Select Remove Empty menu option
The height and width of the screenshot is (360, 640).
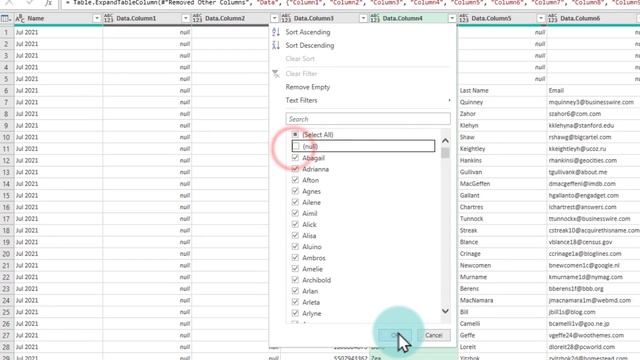(x=308, y=87)
